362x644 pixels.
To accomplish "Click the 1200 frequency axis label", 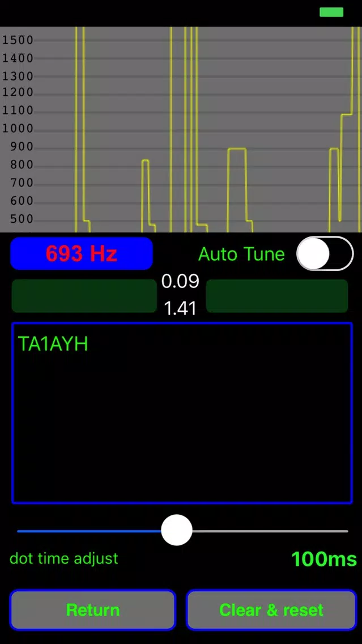I will pyautogui.click(x=18, y=92).
